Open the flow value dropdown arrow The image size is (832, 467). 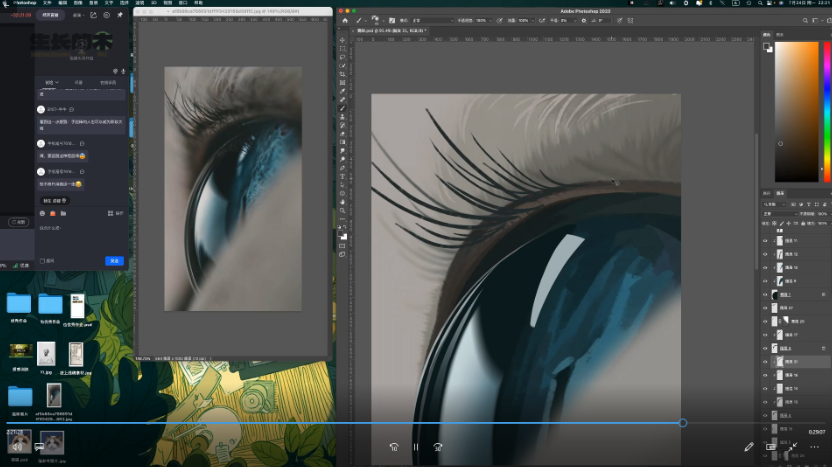click(531, 21)
